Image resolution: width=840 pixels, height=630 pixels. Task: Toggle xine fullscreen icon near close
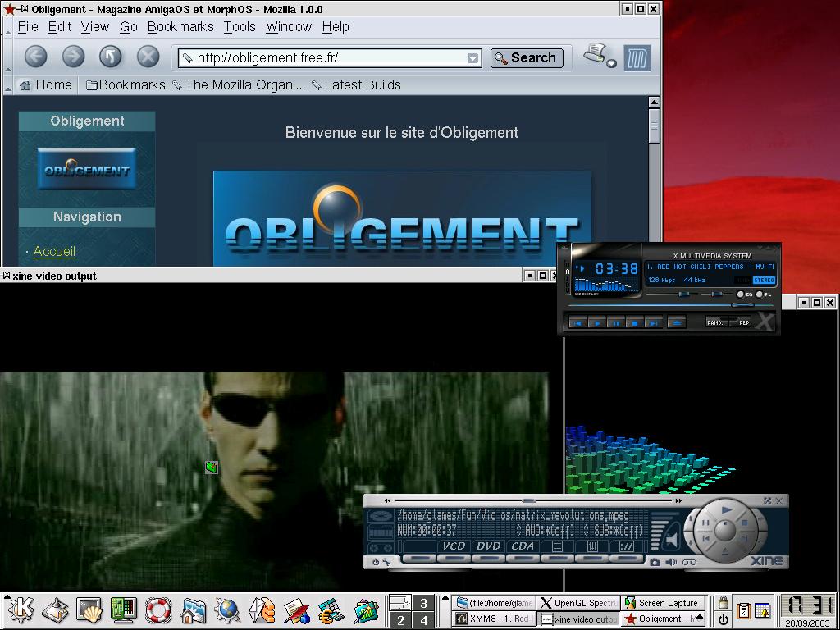click(x=767, y=501)
